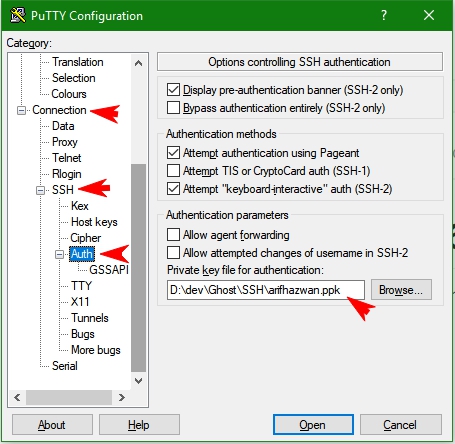Click the category tree scroll down arrow
Image resolution: width=455 pixels, height=444 pixels.
point(138,380)
